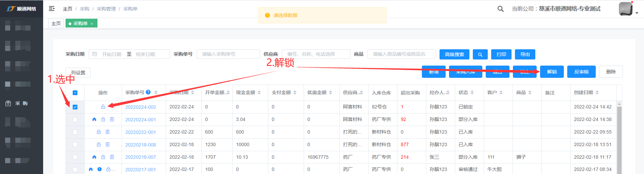
Task: Click the 解锁 button
Action: [552, 72]
